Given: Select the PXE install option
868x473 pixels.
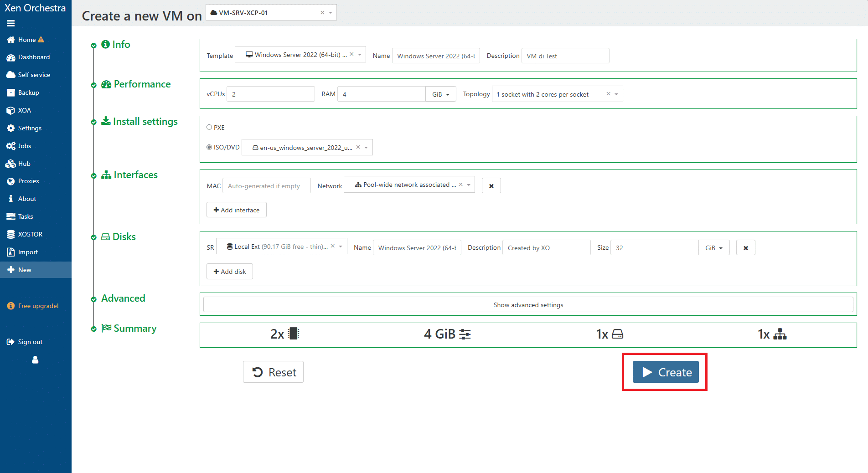Looking at the screenshot, I should [x=209, y=127].
